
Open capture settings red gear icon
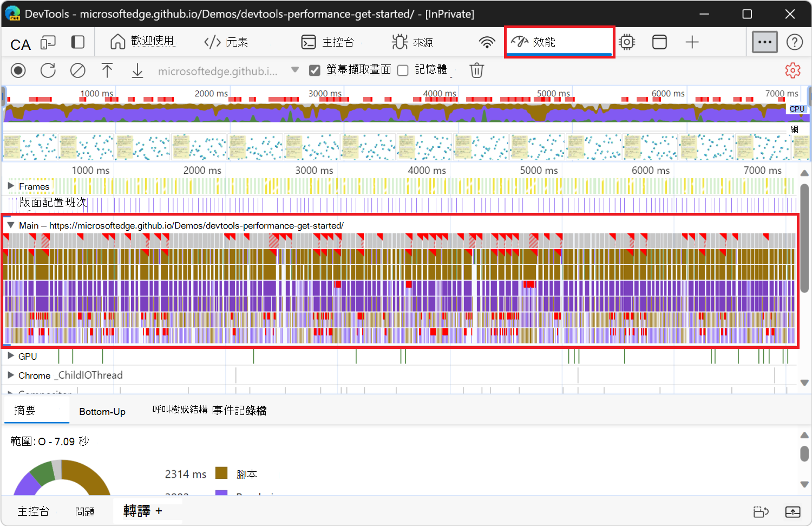point(793,70)
